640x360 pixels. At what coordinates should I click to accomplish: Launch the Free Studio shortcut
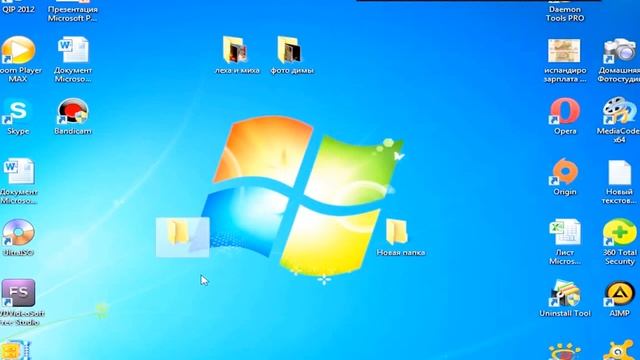pyautogui.click(x=20, y=302)
